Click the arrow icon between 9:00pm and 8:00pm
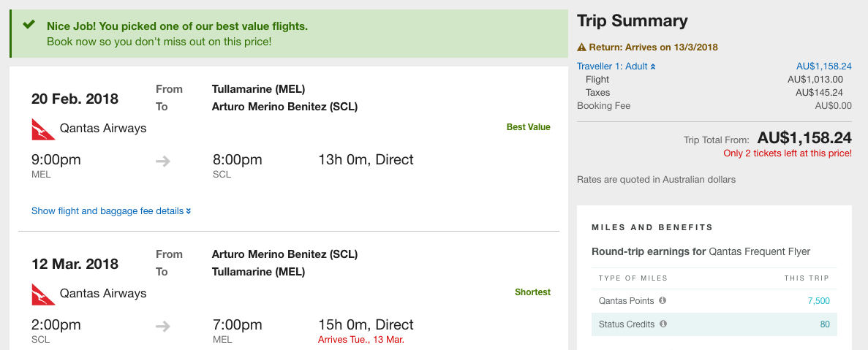 click(163, 161)
